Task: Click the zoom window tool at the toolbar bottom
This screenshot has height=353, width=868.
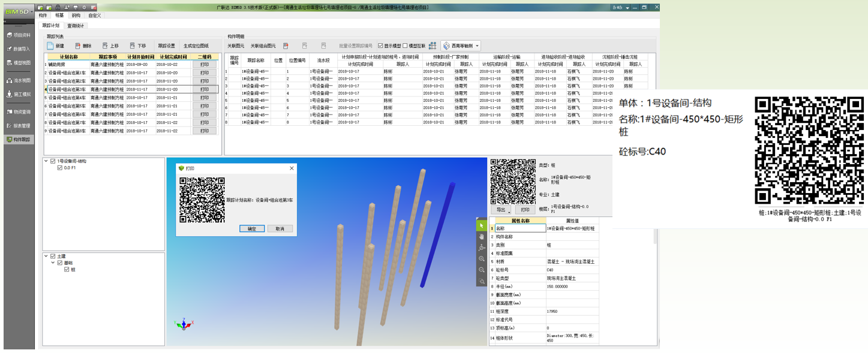Action: (x=481, y=281)
